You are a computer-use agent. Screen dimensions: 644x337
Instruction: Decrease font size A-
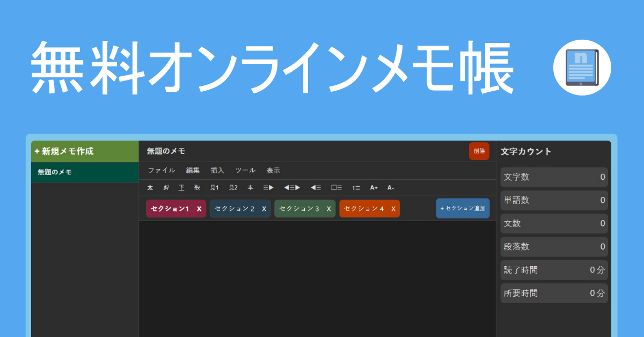tap(391, 188)
